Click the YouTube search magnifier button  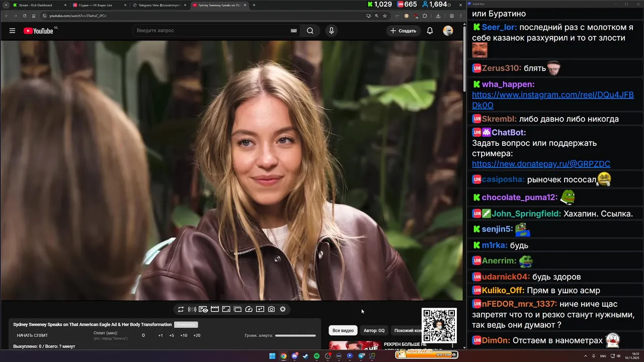(310, 31)
